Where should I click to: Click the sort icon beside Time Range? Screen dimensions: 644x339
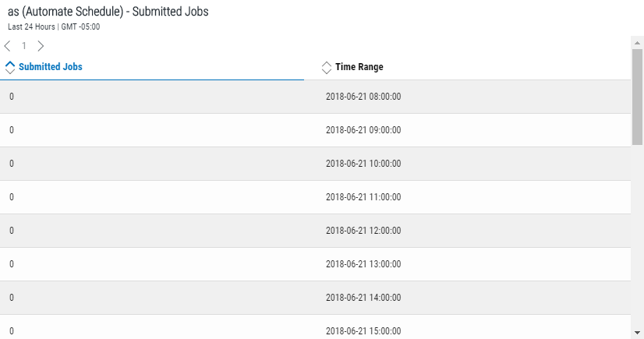click(327, 67)
